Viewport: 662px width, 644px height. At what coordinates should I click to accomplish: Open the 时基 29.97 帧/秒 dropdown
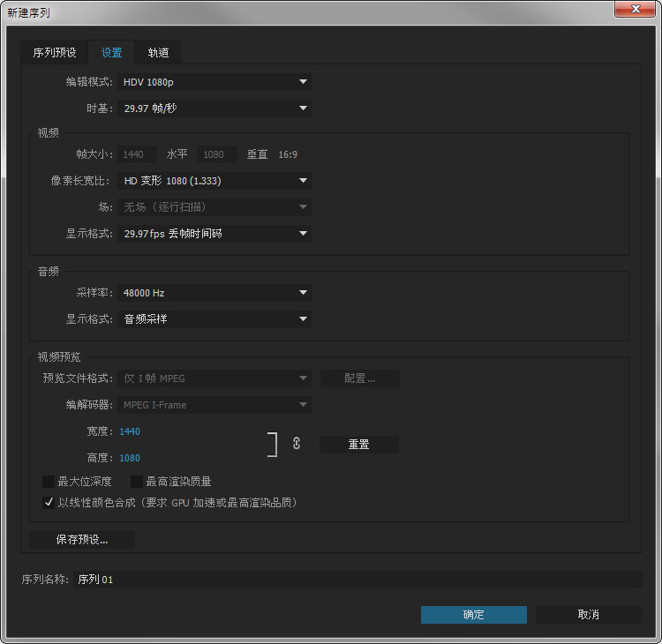(214, 109)
